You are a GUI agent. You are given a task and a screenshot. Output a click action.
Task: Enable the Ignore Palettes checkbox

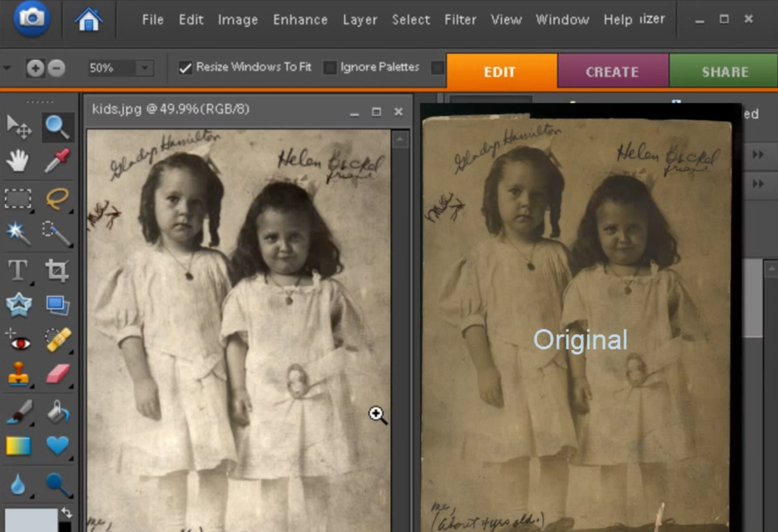(x=330, y=68)
